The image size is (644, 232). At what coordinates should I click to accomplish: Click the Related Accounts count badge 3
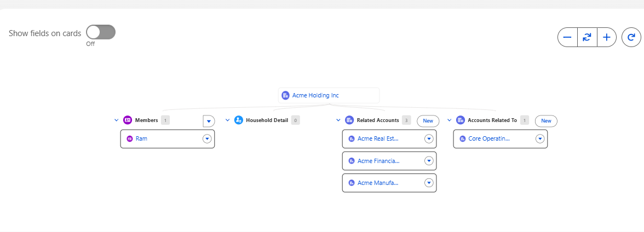tap(406, 120)
